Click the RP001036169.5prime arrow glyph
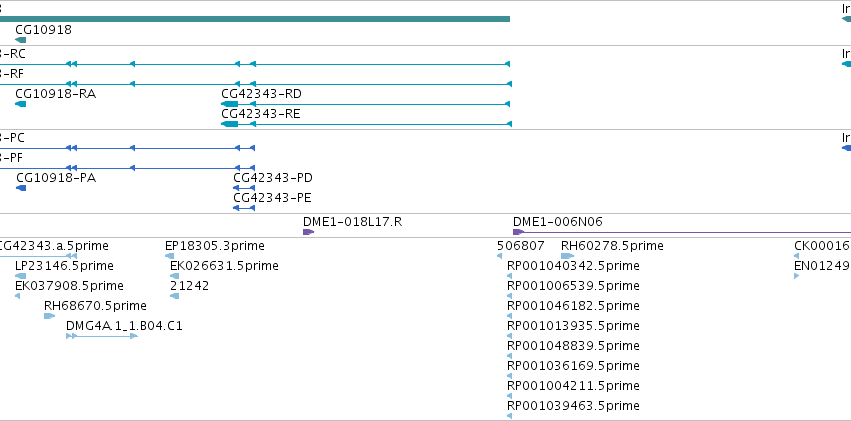Image resolution: width=851 pixels, height=421 pixels. (509, 376)
